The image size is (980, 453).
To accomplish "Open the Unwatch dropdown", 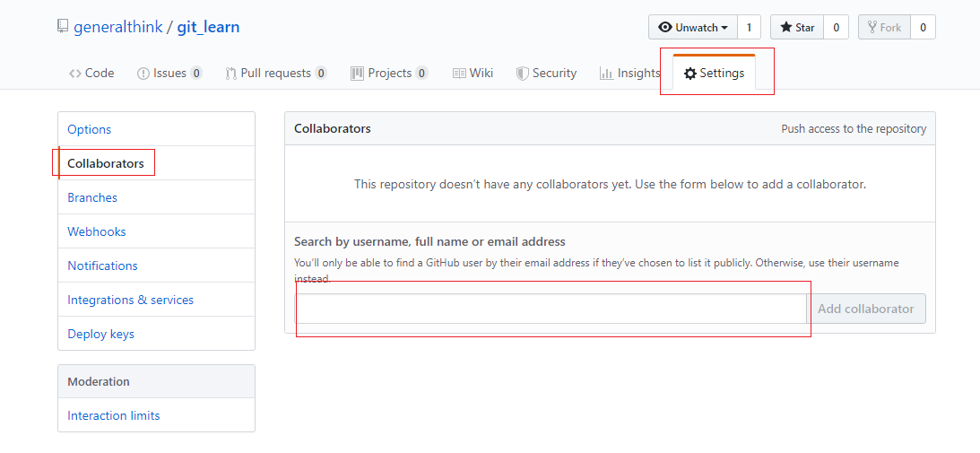I will (693, 28).
